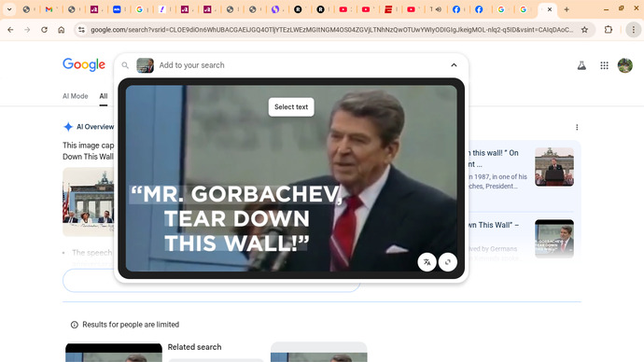Switch to the tab playing audio
The width and height of the screenshot is (644, 362).
[435, 9]
